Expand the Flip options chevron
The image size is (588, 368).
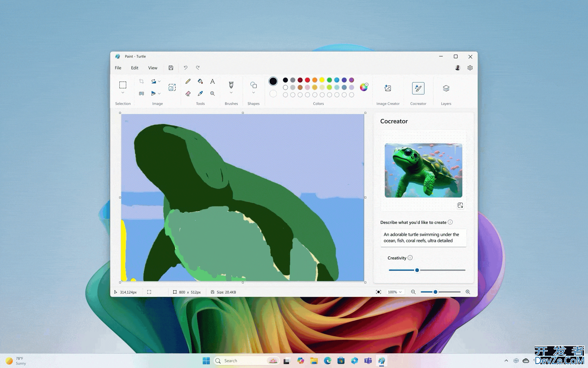click(x=159, y=93)
